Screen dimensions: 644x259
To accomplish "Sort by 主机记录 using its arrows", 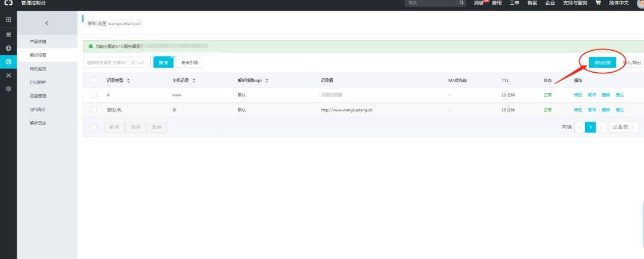I will [194, 81].
